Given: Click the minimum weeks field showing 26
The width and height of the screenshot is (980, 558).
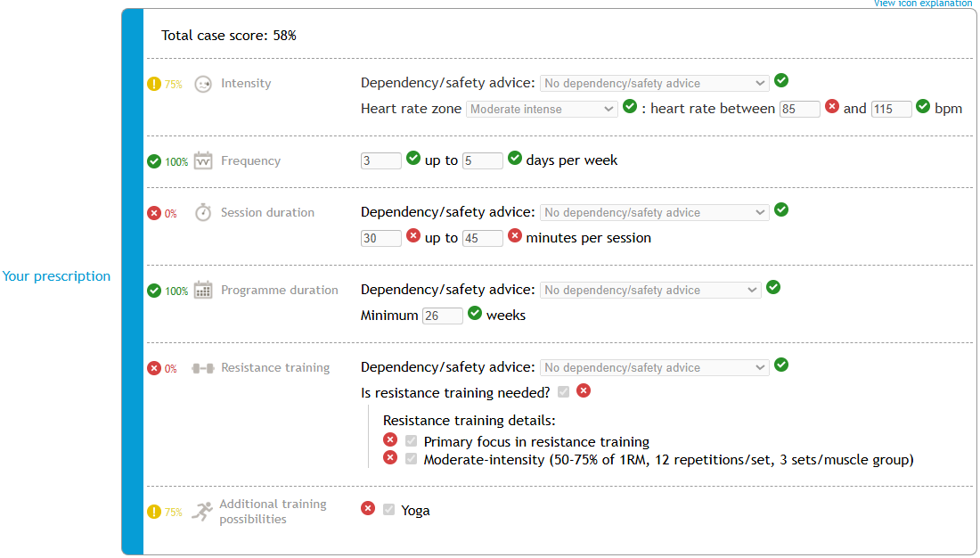Looking at the screenshot, I should [x=443, y=316].
